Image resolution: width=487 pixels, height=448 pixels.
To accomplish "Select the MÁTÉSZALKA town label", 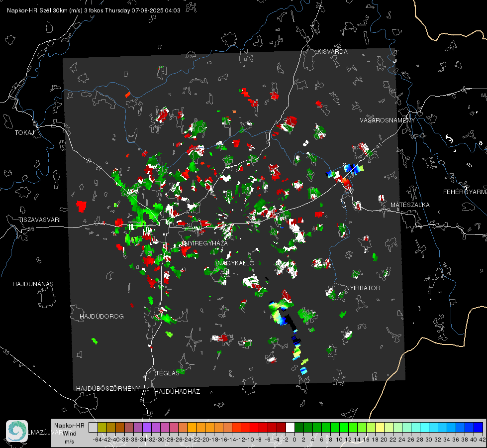I will (x=410, y=205).
